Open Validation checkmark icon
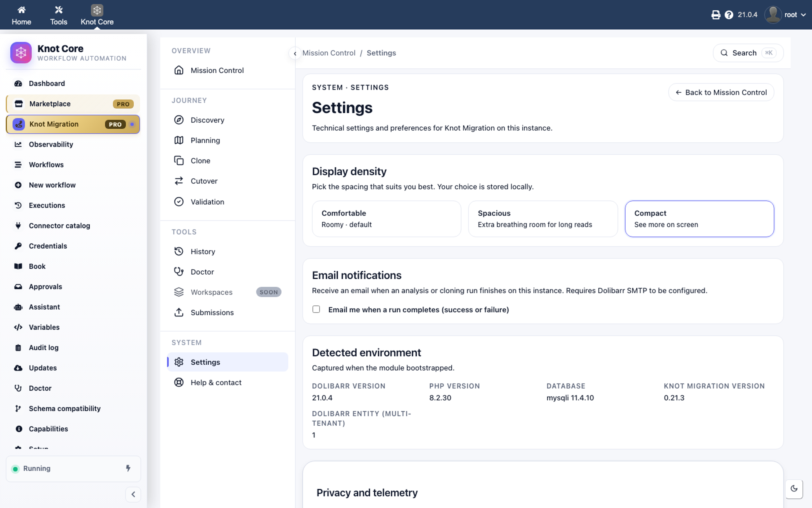Screen dimensions: 812x508 (179, 202)
